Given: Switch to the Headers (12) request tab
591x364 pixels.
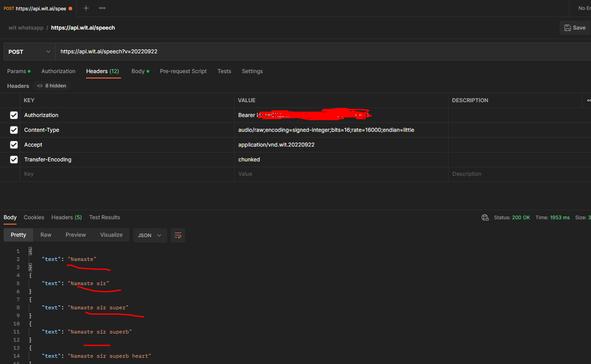Looking at the screenshot, I should click(x=103, y=71).
